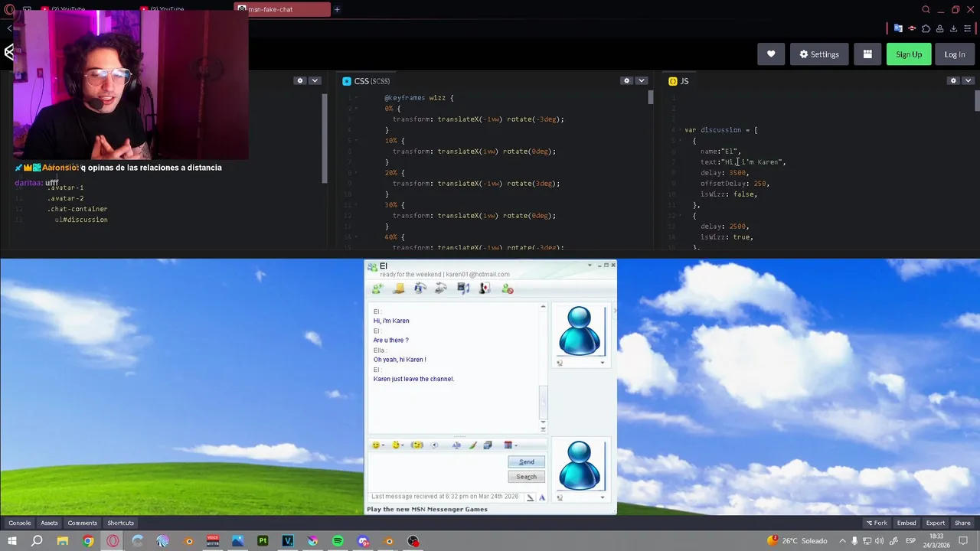Image resolution: width=980 pixels, height=551 pixels.
Task: Click 'Karen just leave the channel.' message
Action: coord(413,379)
